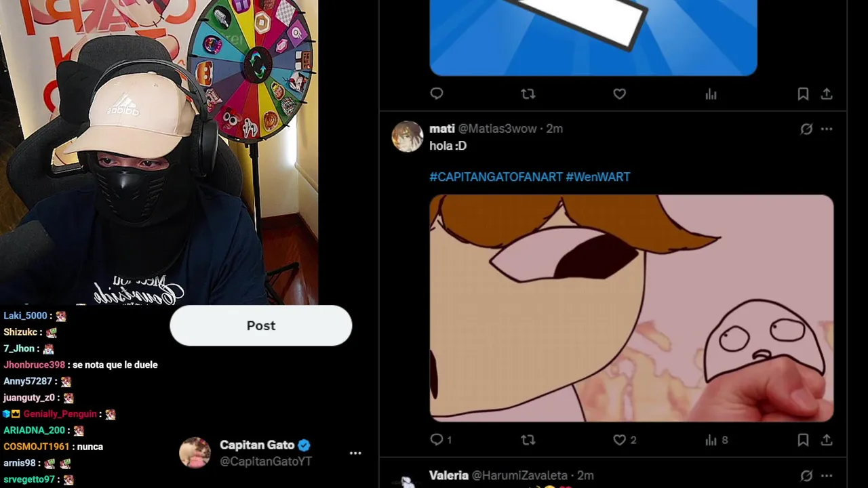This screenshot has height=488, width=868.
Task: Share the top blue image post
Action: click(x=827, y=94)
